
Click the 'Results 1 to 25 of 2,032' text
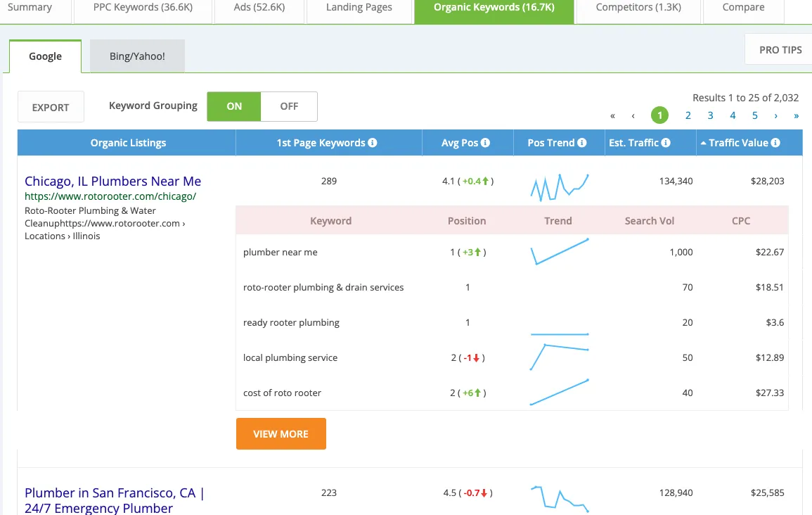tap(746, 98)
